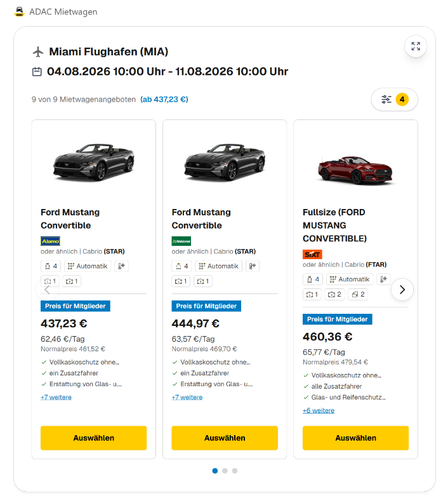This screenshot has height=498, width=448.
Task: Click the Sixt provider logo
Action: (x=312, y=255)
